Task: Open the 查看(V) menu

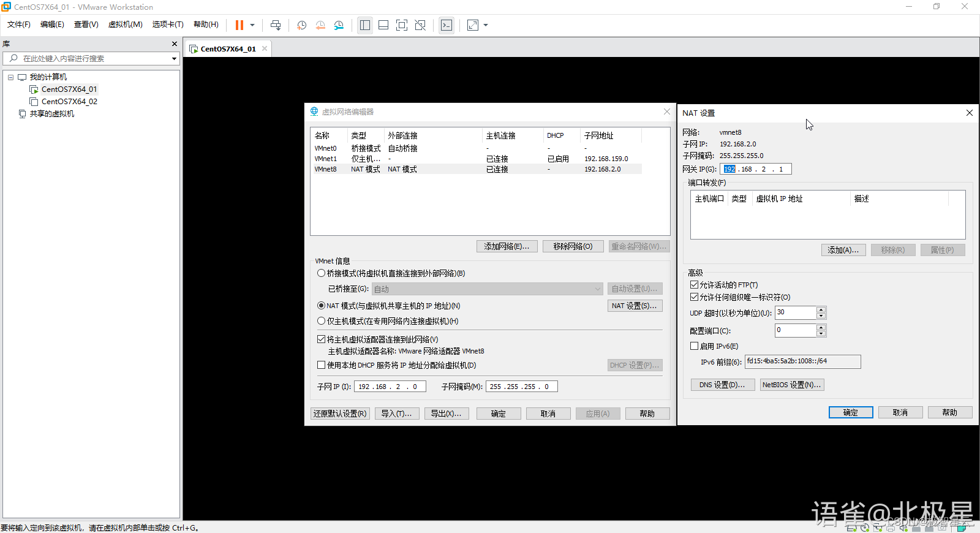Action: pyautogui.click(x=86, y=25)
